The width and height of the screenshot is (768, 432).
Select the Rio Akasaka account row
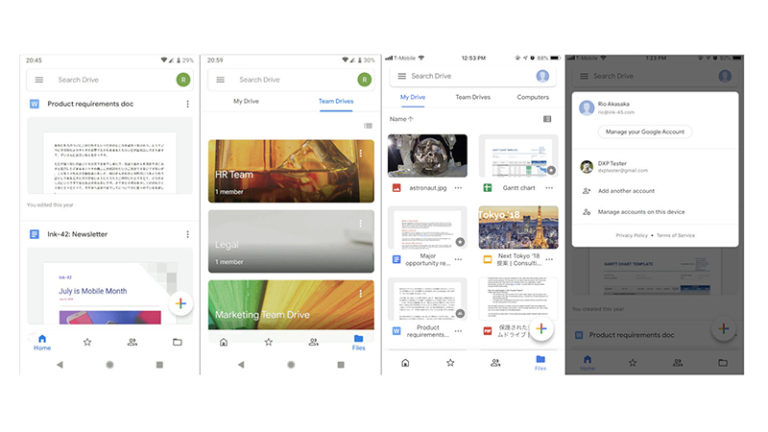click(655, 107)
